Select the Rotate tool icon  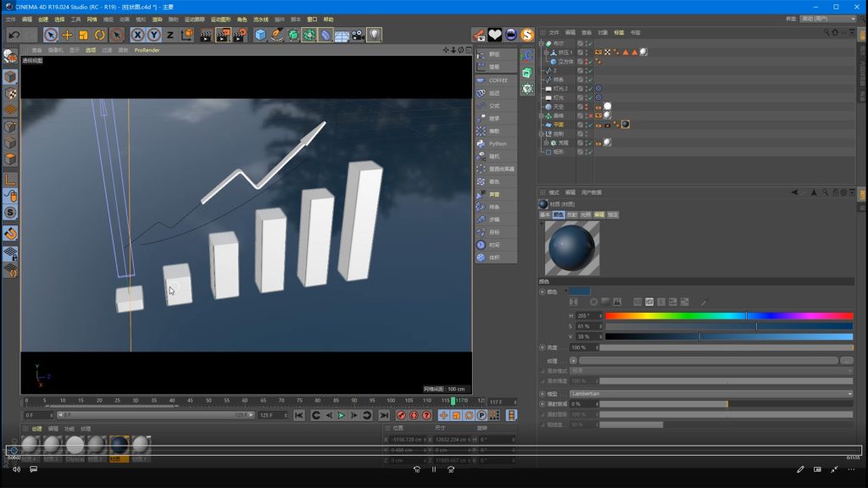coord(99,35)
